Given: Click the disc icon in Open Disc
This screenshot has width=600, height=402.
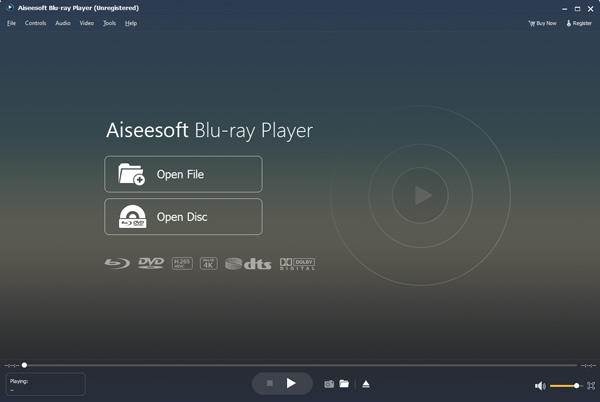Looking at the screenshot, I should 132,216.
